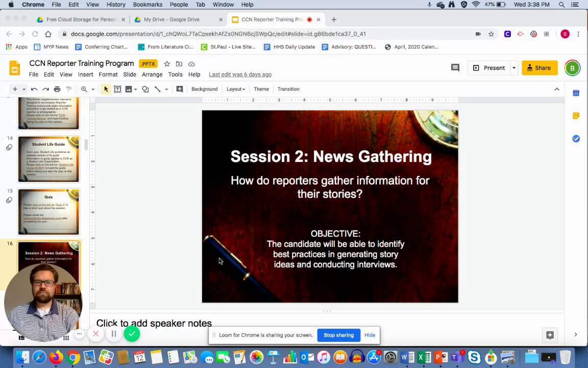Viewport: 588px width, 368px height.
Task: Click Stop sharing in the Loom bar
Action: (338, 335)
